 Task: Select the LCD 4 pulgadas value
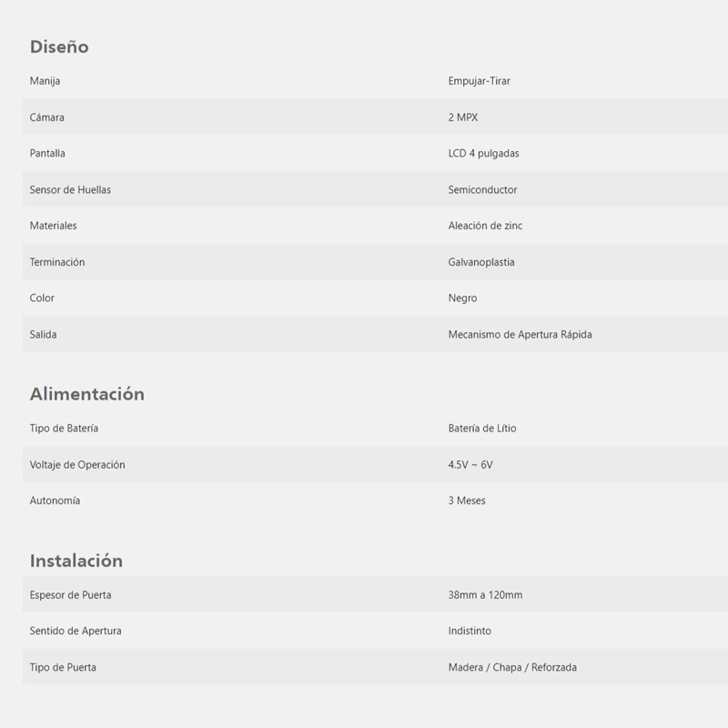click(483, 153)
